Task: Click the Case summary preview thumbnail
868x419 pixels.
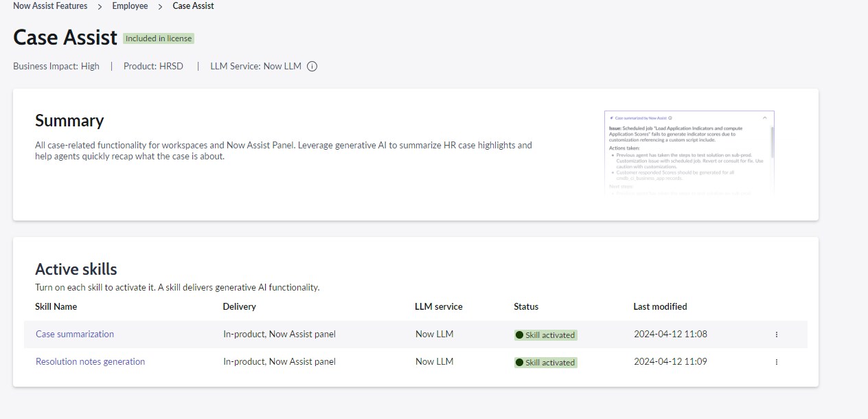Action: [689, 154]
